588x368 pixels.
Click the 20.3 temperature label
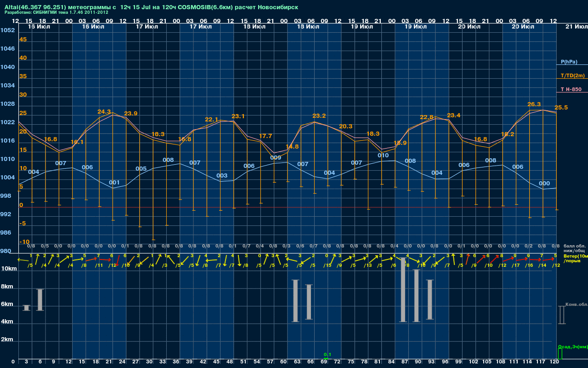pos(346,126)
